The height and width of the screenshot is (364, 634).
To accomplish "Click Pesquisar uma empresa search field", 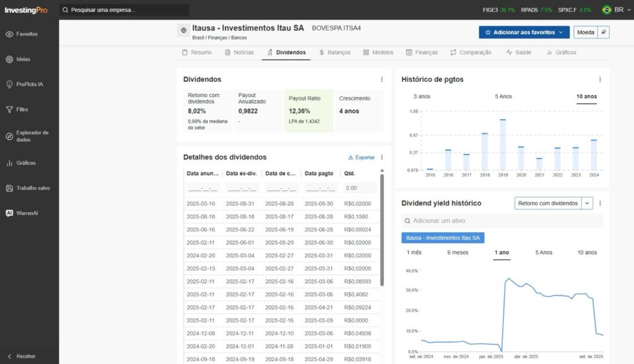I will (124, 10).
